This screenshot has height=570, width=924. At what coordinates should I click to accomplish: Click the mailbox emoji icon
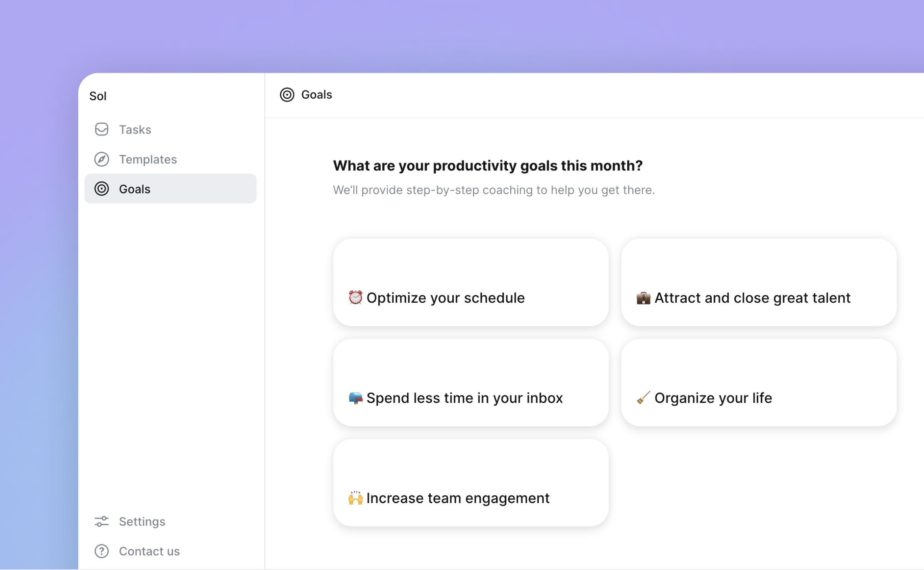(355, 398)
